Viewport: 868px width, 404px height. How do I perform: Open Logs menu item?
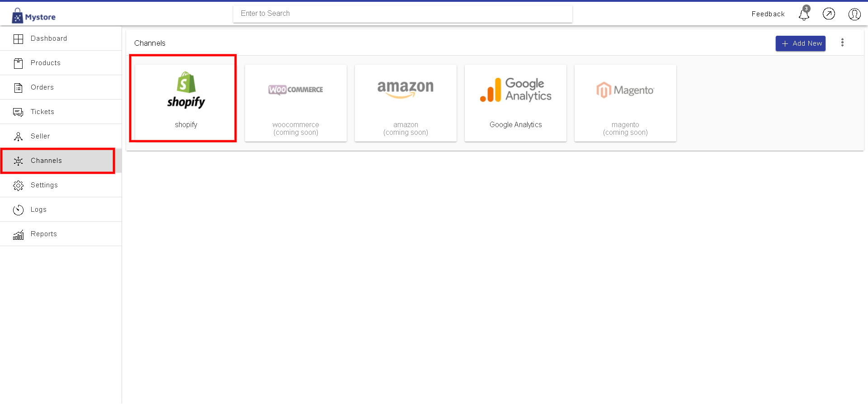[x=61, y=209]
